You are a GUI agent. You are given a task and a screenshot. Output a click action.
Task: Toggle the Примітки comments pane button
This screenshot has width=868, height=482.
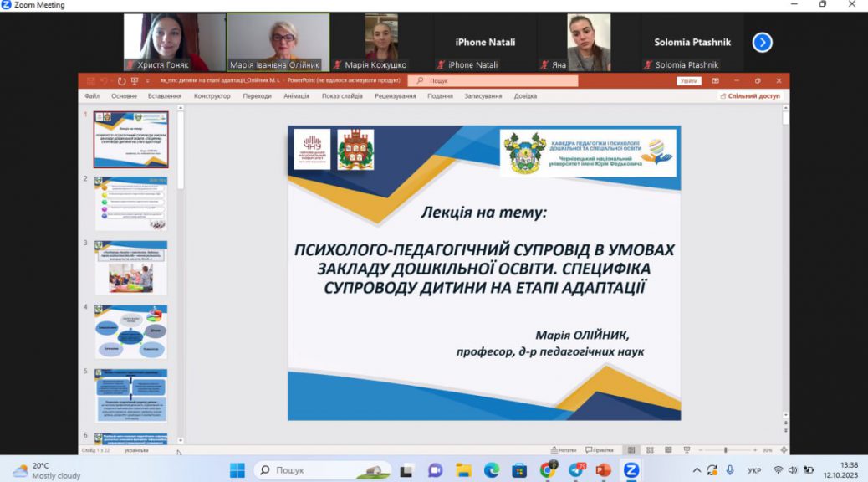click(600, 450)
